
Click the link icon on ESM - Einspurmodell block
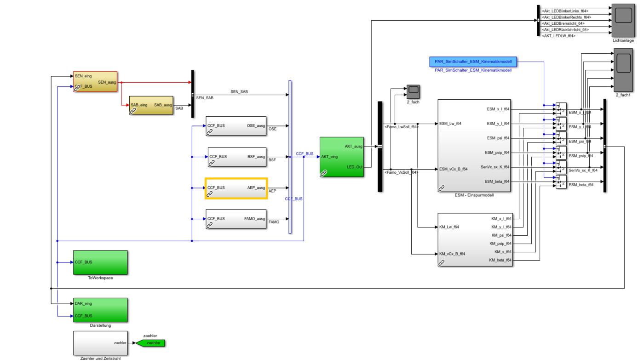click(442, 188)
